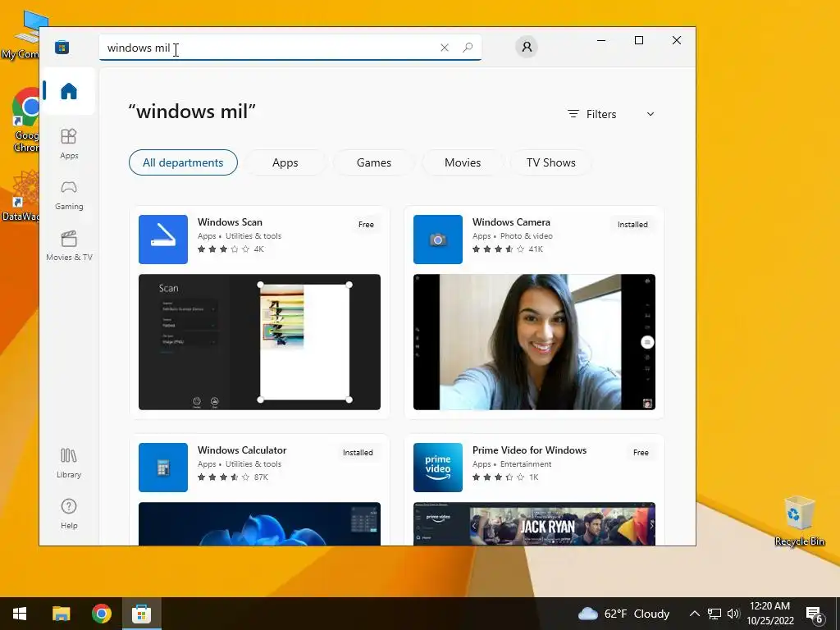Select the Movies department tab
The width and height of the screenshot is (840, 630).
pyautogui.click(x=463, y=162)
